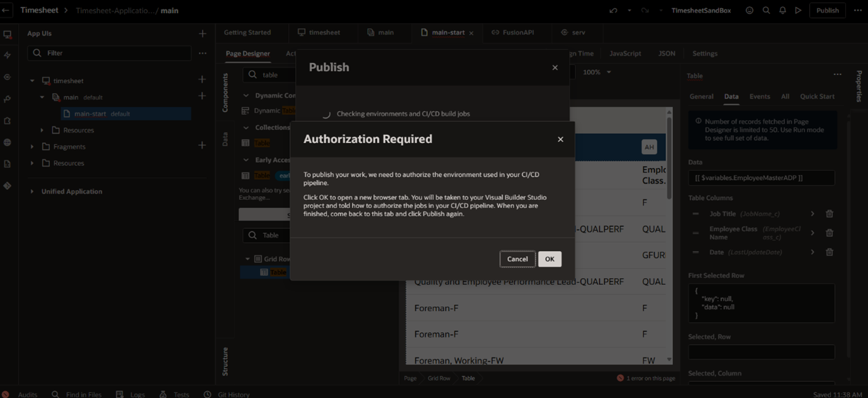Open Job Title column details chevron
Viewport: 868px width, 398px height.
coord(813,214)
